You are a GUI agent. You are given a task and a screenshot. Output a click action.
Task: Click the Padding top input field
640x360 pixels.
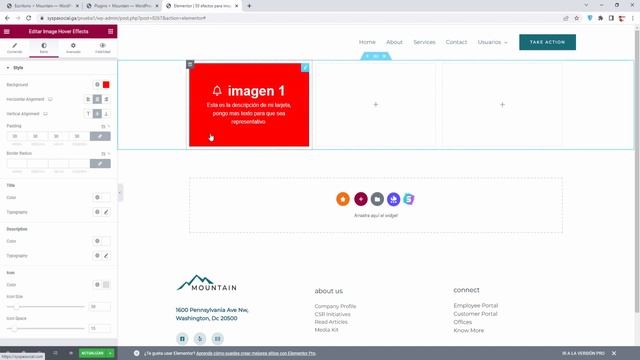click(x=17, y=136)
